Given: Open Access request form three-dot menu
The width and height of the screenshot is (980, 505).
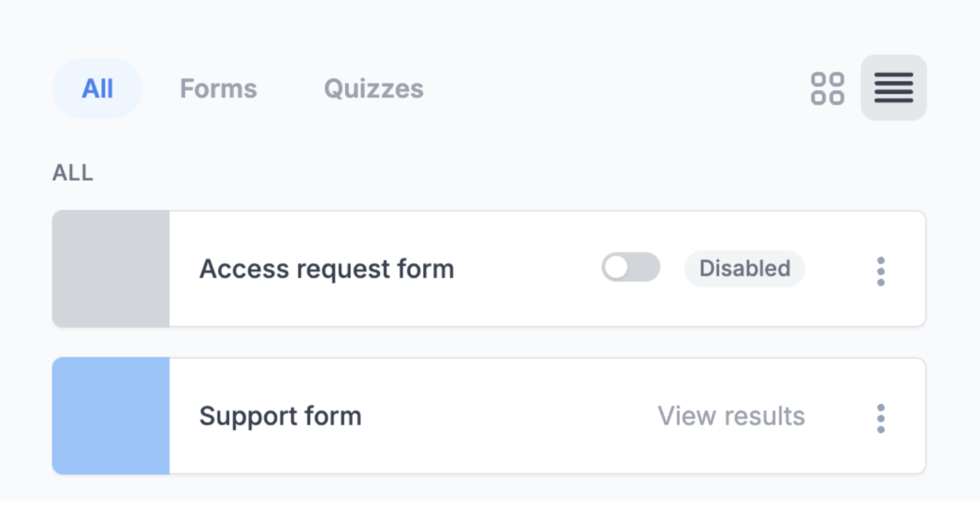Looking at the screenshot, I should pyautogui.click(x=881, y=271).
